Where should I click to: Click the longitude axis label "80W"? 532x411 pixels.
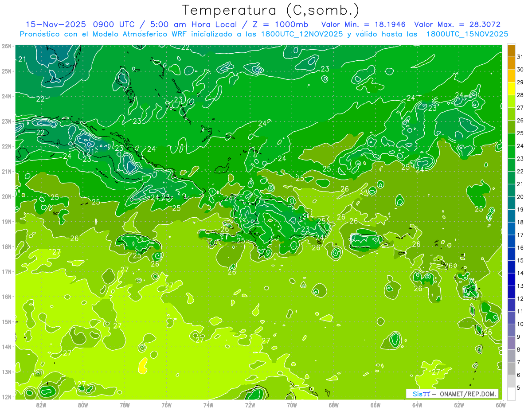83,405
